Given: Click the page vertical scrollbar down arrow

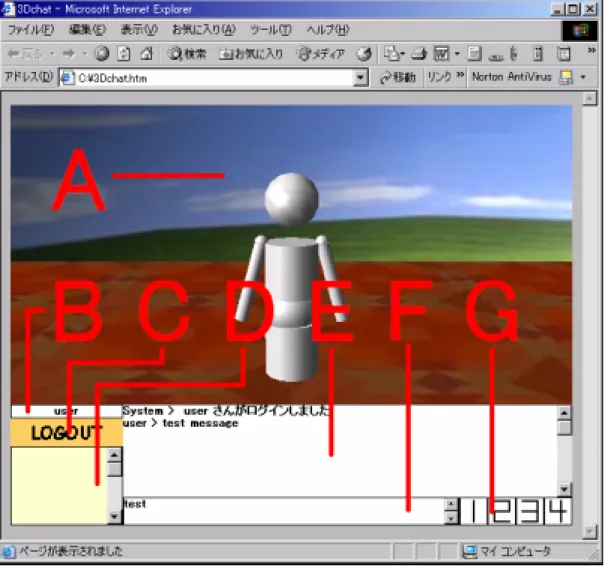Looking at the screenshot, I should pos(589,532).
